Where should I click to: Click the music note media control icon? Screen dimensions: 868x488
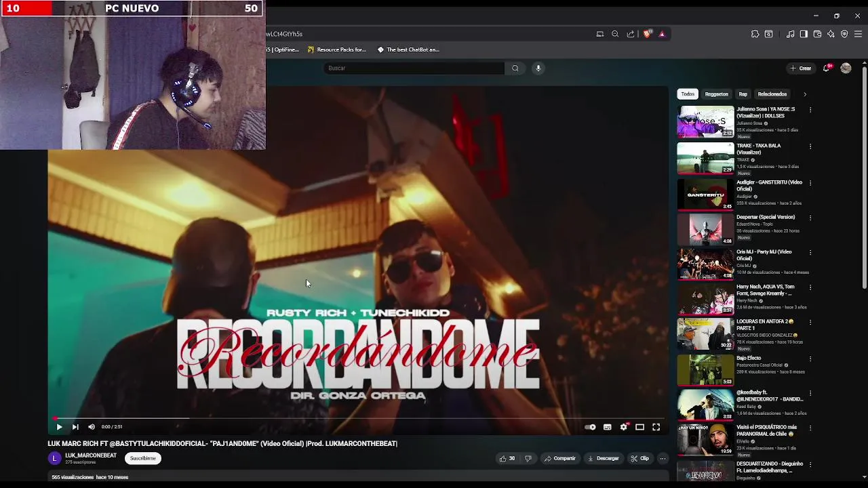[790, 34]
